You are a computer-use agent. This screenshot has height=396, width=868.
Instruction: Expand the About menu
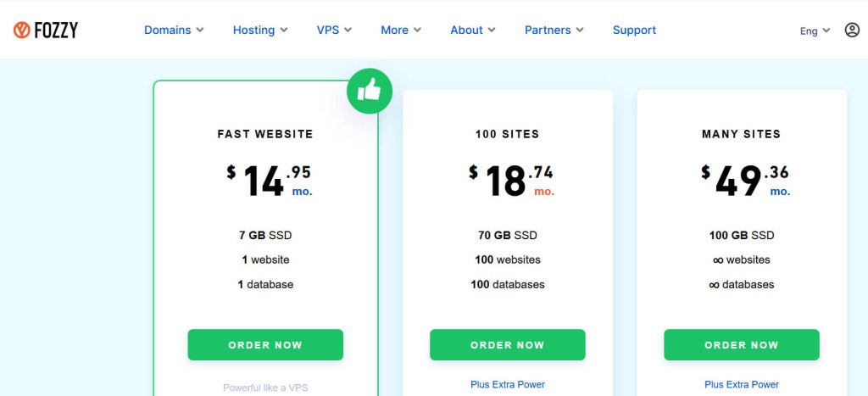coord(473,30)
